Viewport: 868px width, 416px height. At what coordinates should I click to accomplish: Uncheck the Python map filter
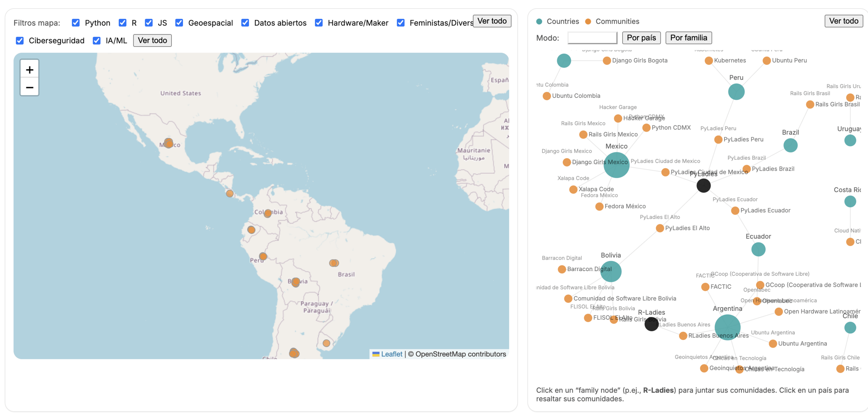click(x=76, y=23)
